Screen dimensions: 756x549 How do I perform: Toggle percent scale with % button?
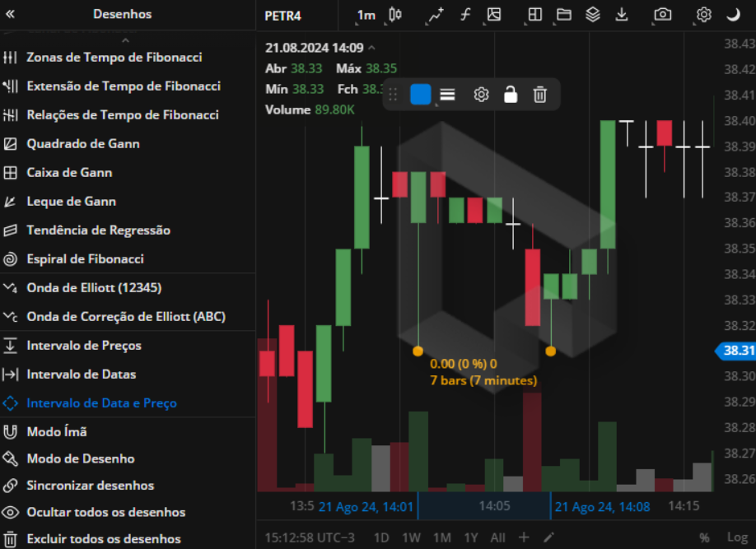(x=704, y=537)
